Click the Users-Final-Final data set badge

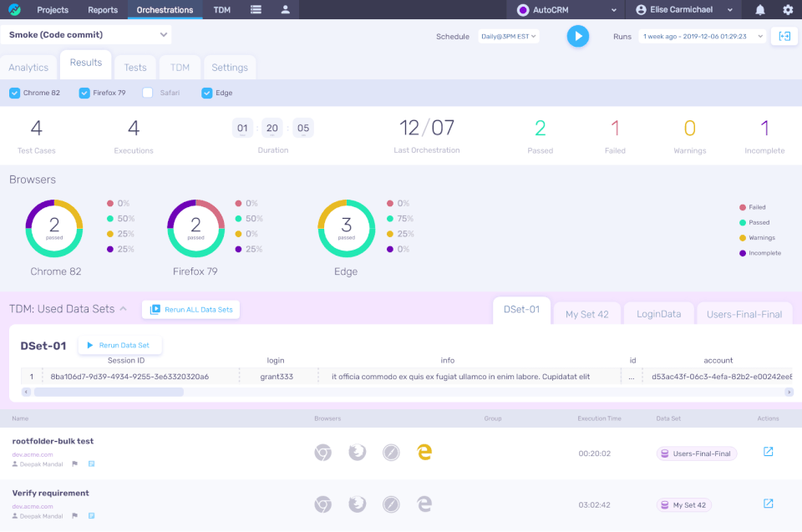(x=697, y=453)
